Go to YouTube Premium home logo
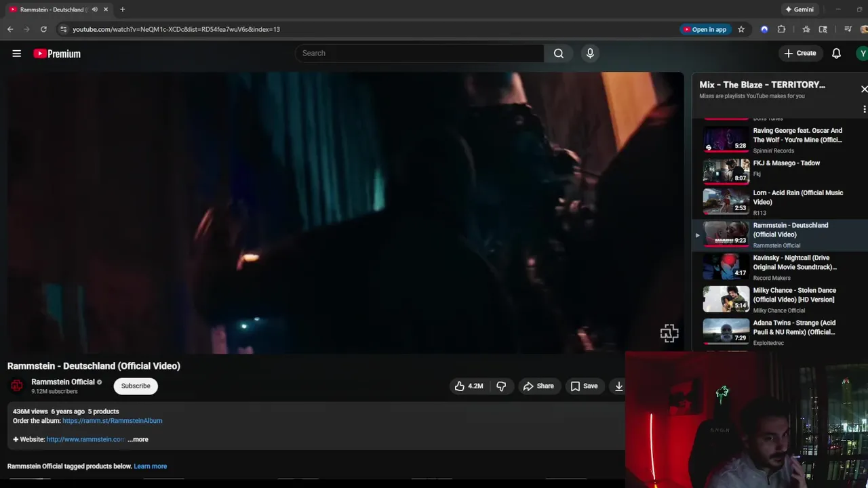868x488 pixels. click(57, 54)
